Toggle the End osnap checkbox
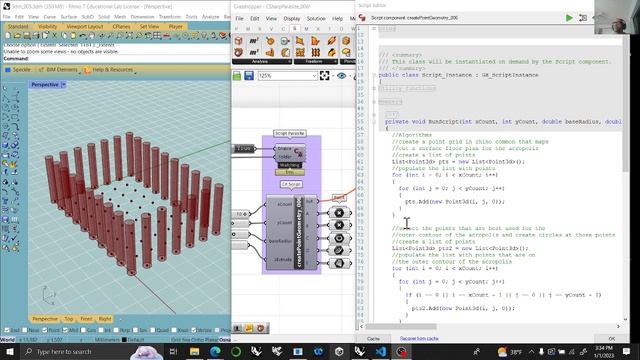 tap(7, 330)
